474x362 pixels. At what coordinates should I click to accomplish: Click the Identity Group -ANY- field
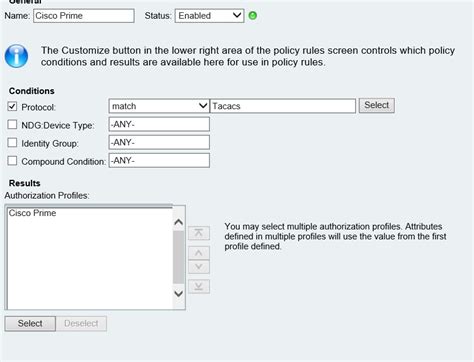[x=159, y=142]
